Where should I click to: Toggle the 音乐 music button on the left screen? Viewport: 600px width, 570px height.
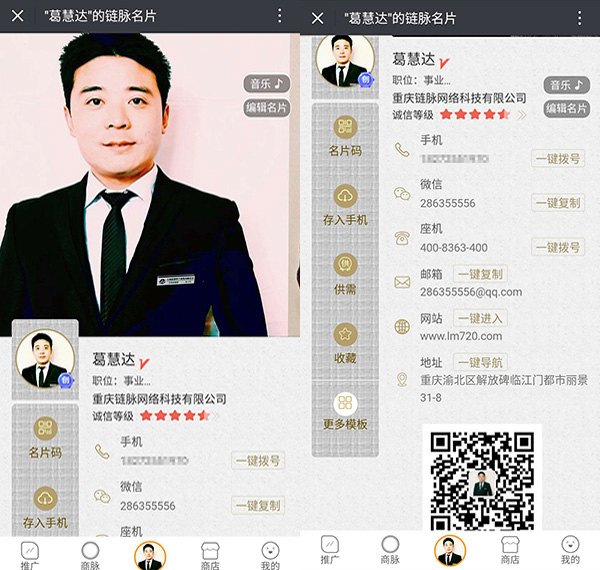point(267,83)
